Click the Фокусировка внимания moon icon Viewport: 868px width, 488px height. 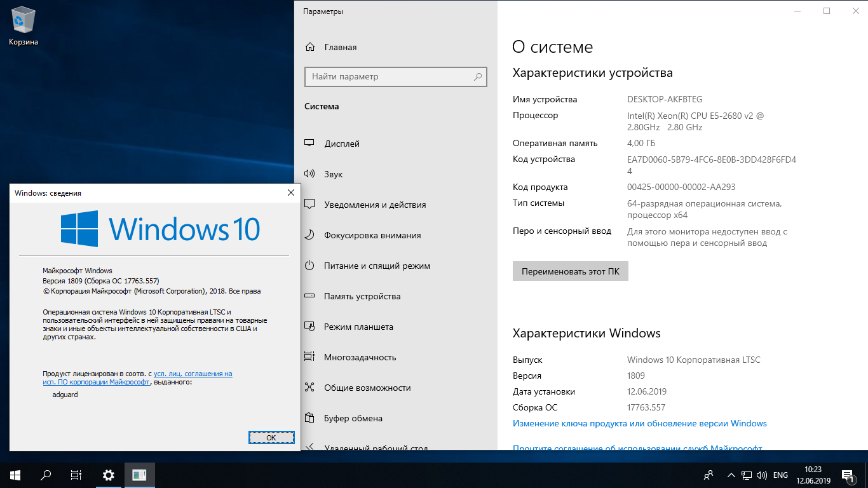point(310,235)
